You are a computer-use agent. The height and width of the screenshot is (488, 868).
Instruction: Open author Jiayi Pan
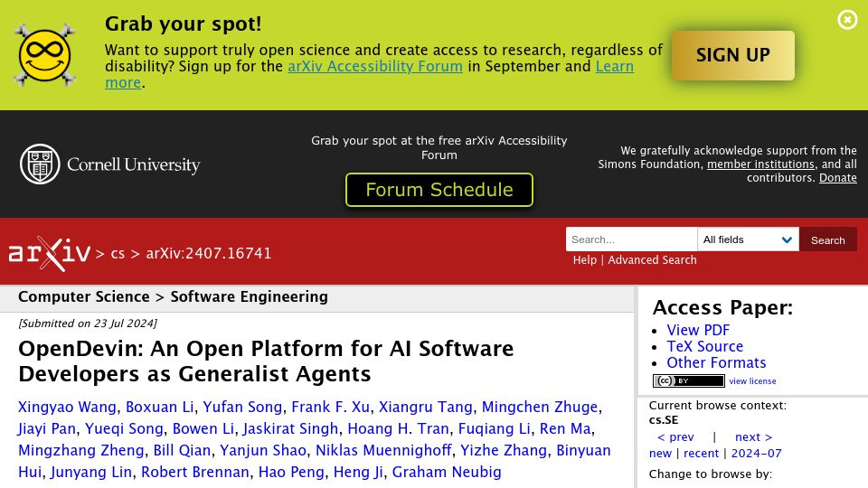[46, 428]
